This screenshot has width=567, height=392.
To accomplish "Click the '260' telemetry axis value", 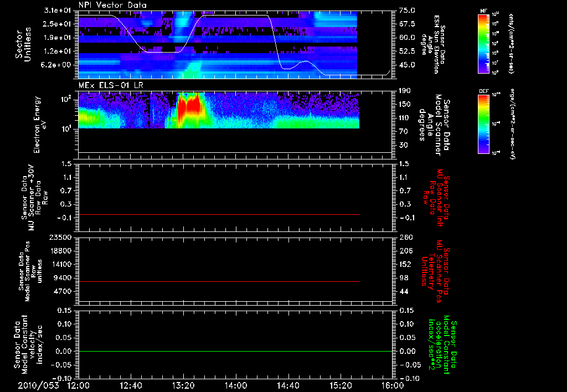I will [x=406, y=237].
